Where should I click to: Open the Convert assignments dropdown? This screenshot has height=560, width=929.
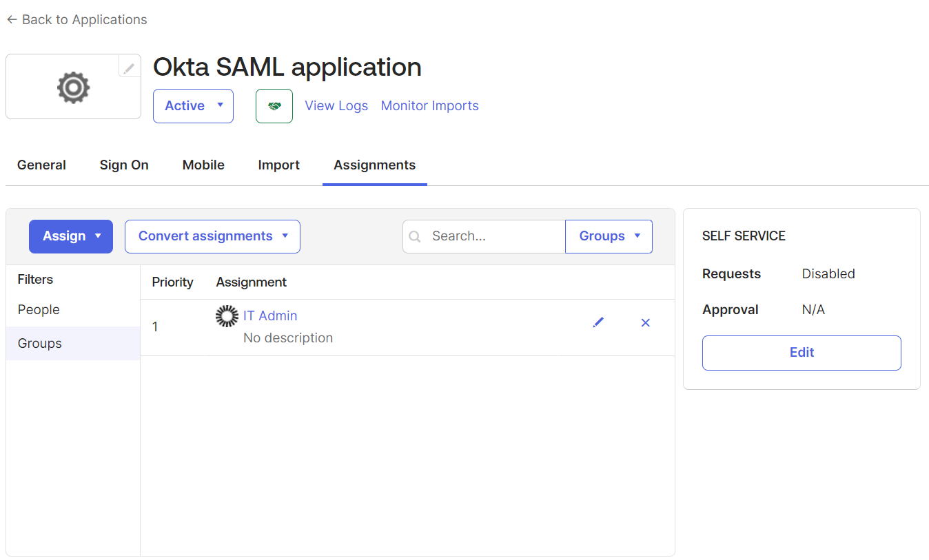click(x=212, y=236)
